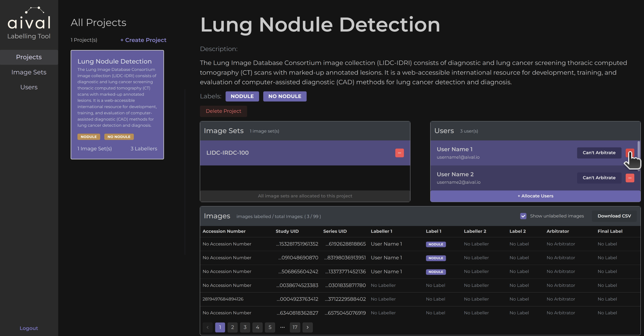Click the red remove button for LIDC-IRDC-100
Image resolution: width=644 pixels, height=336 pixels.
pos(399,153)
